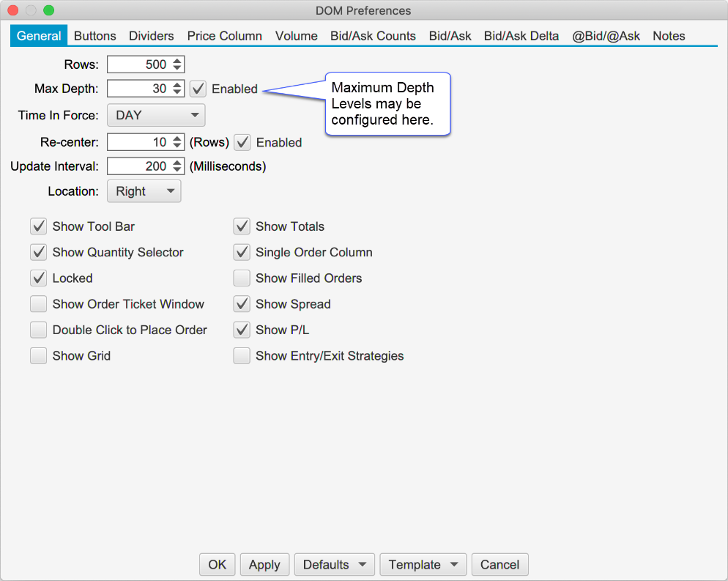Viewport: 728px width, 581px height.
Task: Disable the Max Depth Enabled checkbox
Action: 198,89
